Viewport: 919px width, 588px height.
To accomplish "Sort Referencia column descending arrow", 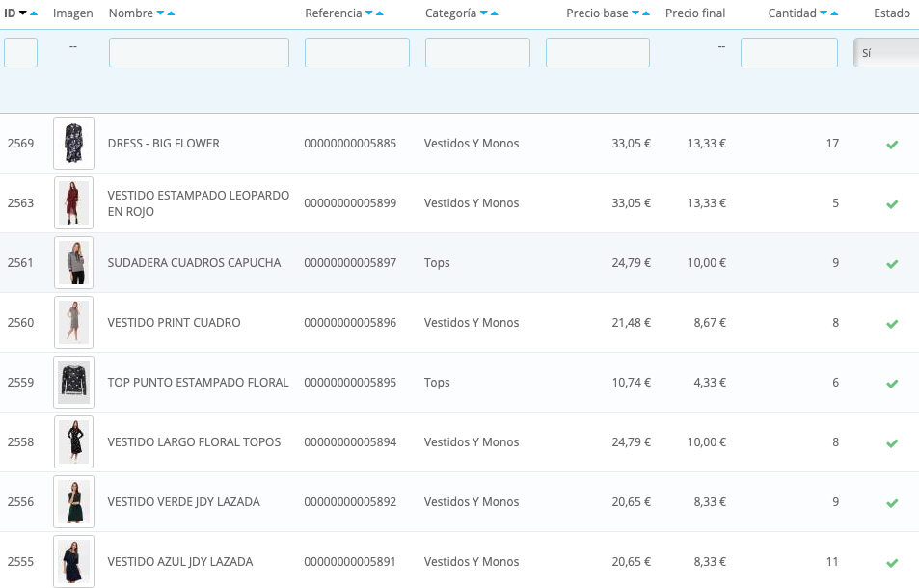I will [x=368, y=13].
